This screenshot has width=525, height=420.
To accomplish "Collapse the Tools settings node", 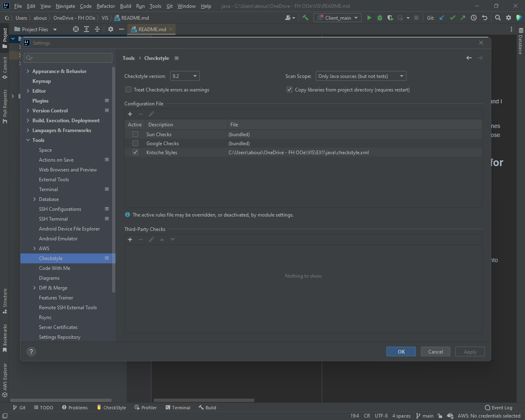I will click(28, 140).
